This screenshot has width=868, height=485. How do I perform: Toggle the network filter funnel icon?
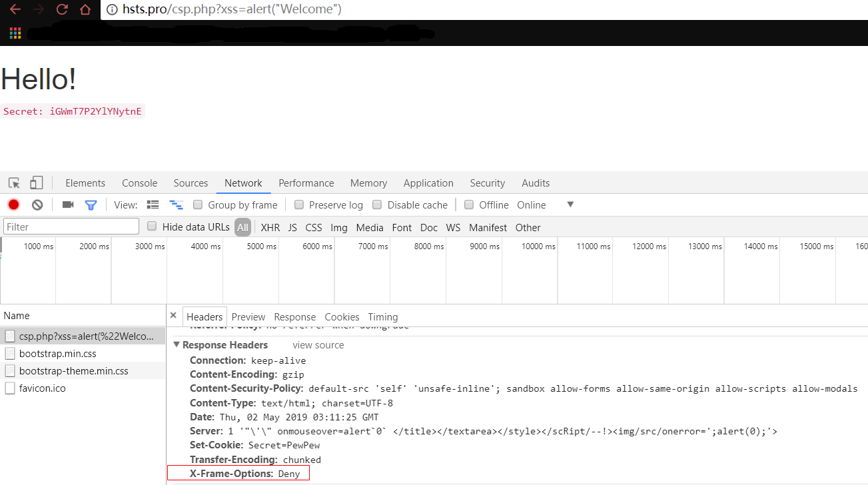point(91,205)
